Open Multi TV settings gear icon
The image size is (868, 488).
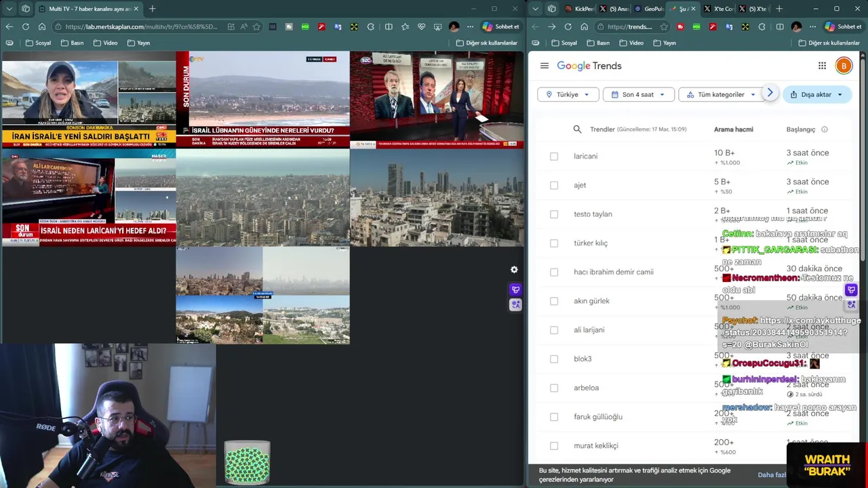point(514,270)
